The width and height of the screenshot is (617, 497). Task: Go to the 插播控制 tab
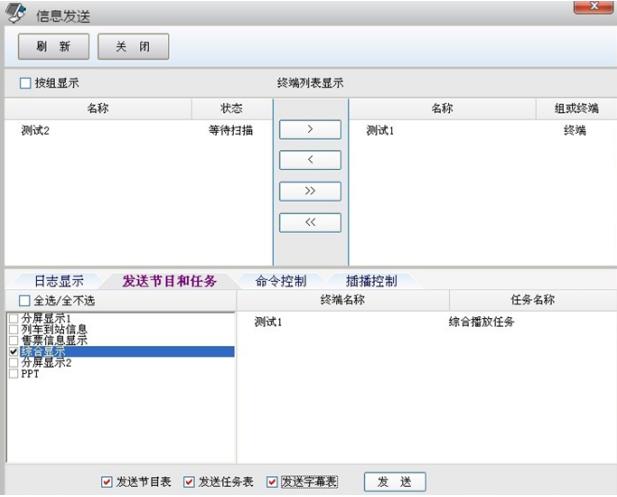(x=371, y=281)
